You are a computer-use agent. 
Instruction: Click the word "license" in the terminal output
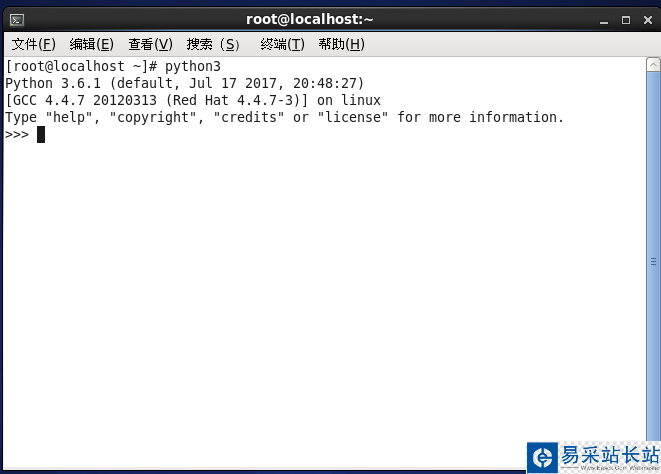tap(352, 117)
